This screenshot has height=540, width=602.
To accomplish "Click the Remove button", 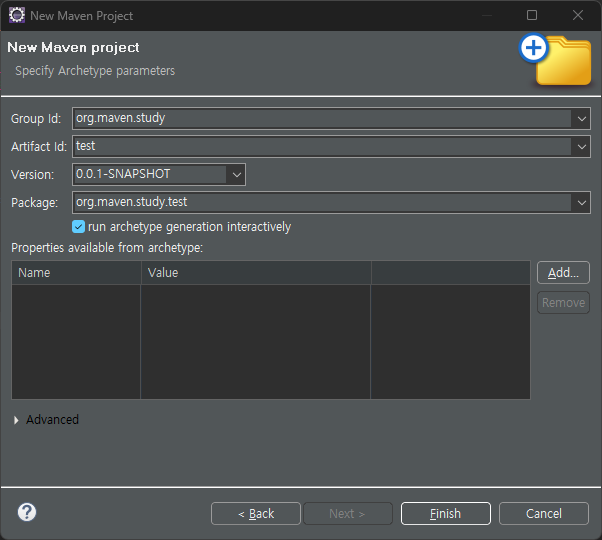I will [563, 303].
